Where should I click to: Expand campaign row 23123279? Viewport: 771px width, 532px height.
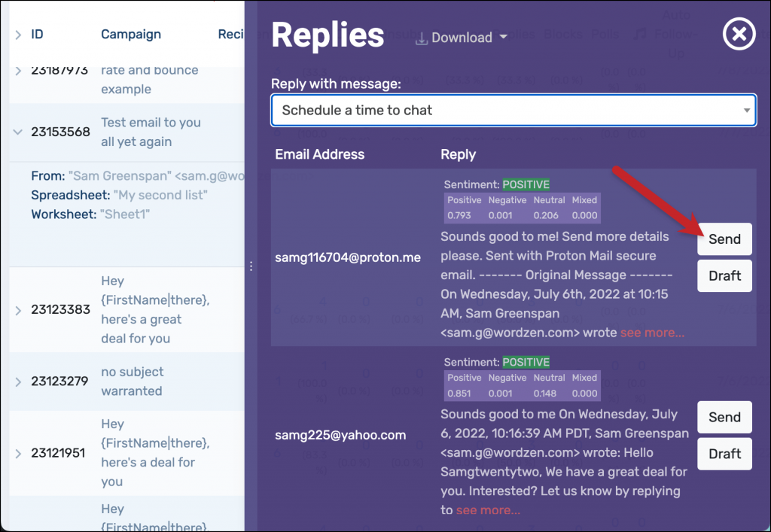point(17,382)
